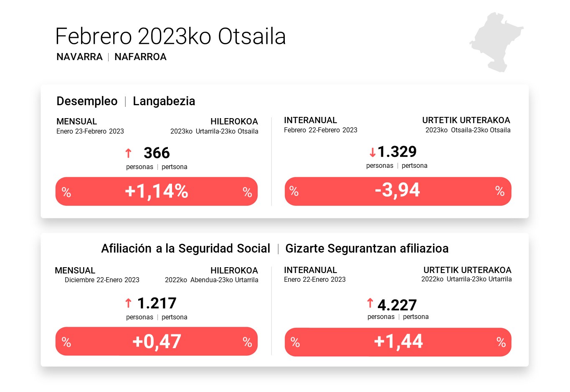Click the +0,47 monthly affiliation value
This screenshot has width=570, height=392.
pyautogui.click(x=157, y=341)
